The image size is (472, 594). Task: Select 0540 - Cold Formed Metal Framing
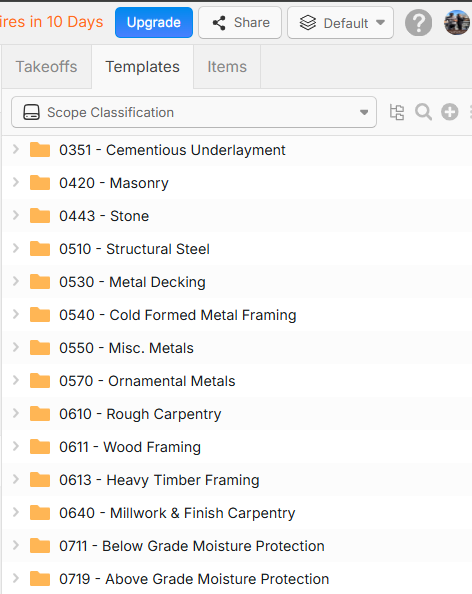click(178, 315)
